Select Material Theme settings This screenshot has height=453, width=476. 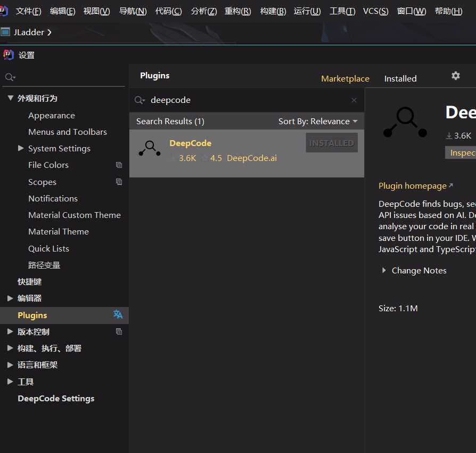58,231
